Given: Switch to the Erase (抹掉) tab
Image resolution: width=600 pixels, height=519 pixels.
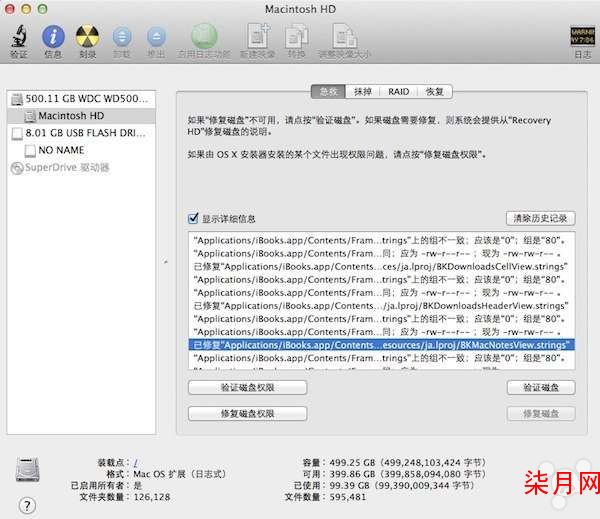Looking at the screenshot, I should tap(362, 92).
